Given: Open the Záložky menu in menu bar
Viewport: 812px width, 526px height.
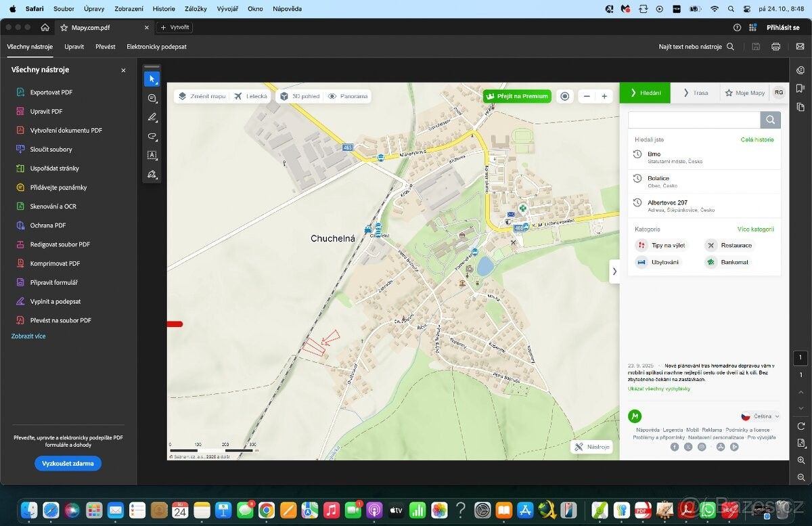Looking at the screenshot, I should (196, 9).
